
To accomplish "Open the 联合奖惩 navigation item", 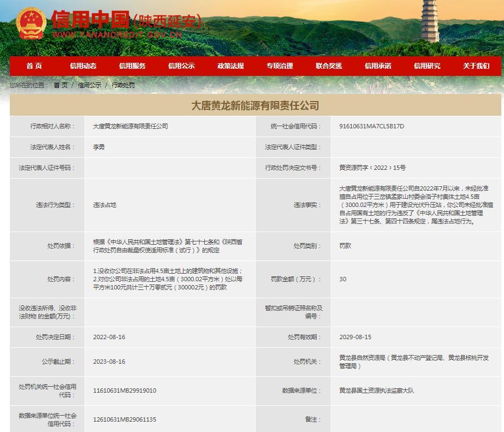I will tap(329, 66).
